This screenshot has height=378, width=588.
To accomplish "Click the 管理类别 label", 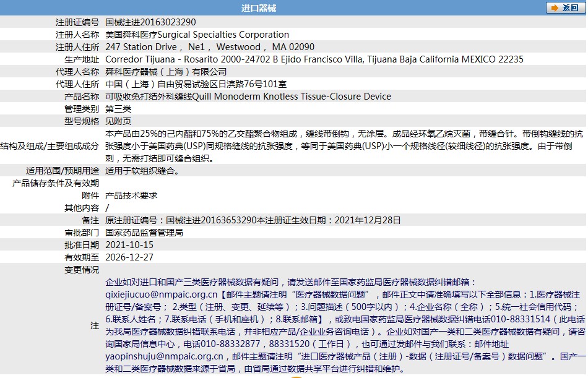I will click(x=82, y=109).
